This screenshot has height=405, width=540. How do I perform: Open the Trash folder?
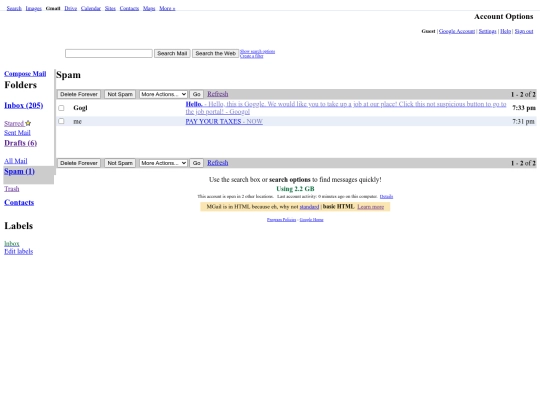coord(12,189)
